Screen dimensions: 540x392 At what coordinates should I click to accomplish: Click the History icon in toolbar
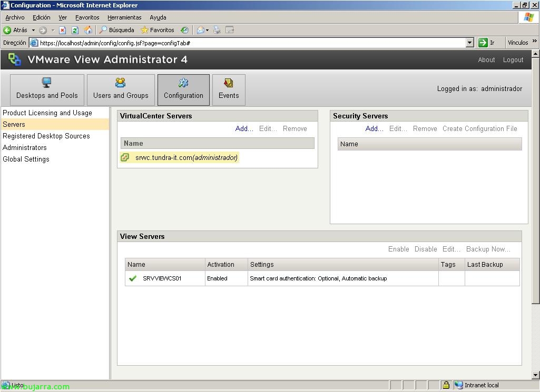(x=184, y=31)
